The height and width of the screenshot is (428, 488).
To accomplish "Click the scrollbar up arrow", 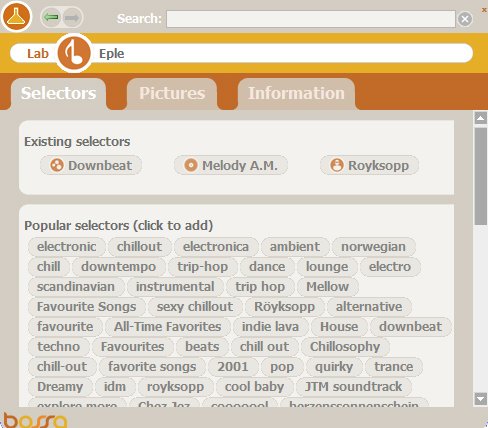I will 481,118.
